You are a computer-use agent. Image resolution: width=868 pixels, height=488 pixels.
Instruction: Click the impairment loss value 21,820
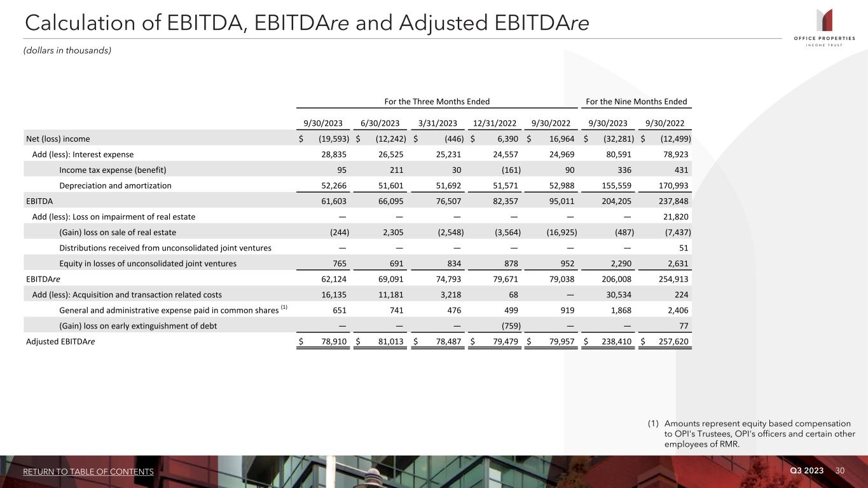pos(675,217)
